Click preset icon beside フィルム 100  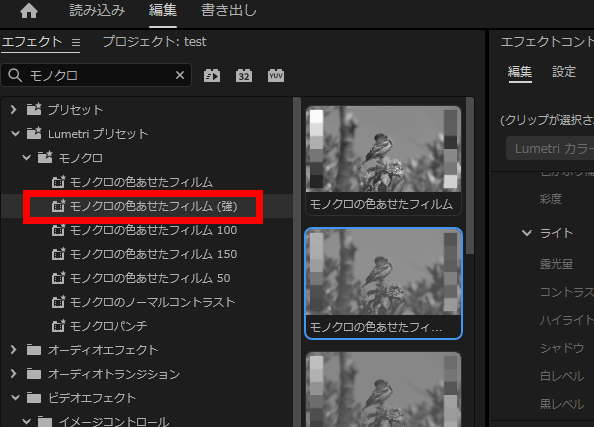(x=58, y=230)
